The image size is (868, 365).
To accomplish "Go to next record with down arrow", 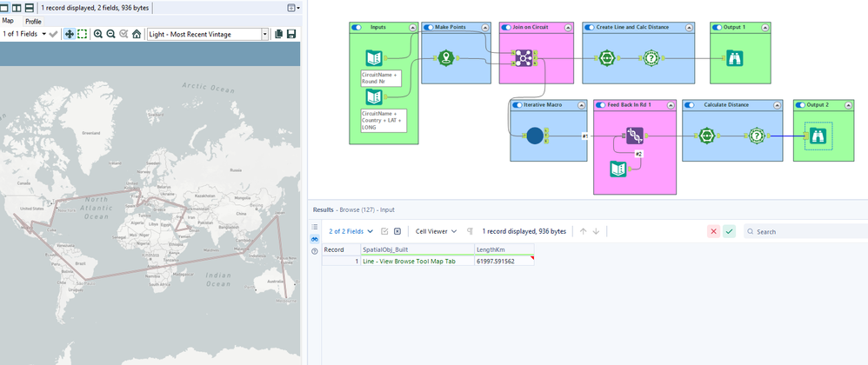I will point(596,231).
